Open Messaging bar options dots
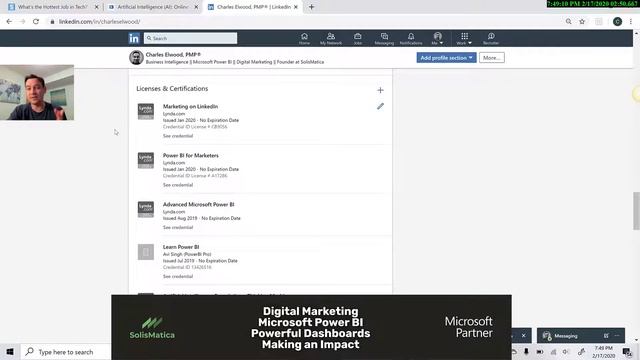The width and height of the screenshot is (640, 360). [x=617, y=336]
